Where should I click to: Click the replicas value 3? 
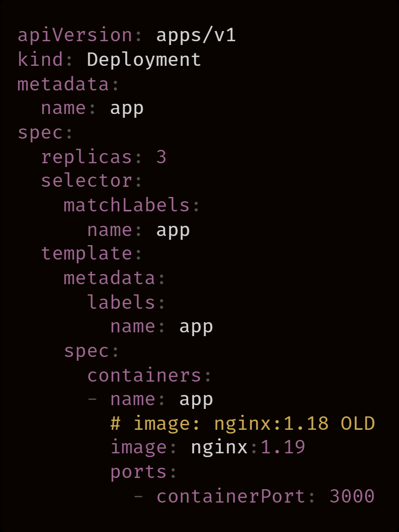161,157
